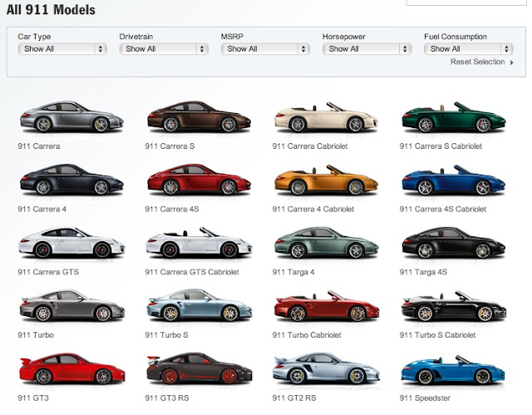Click the 911 Turbo Cabriolet text label
The width and height of the screenshot is (532, 415).
pos(307,335)
